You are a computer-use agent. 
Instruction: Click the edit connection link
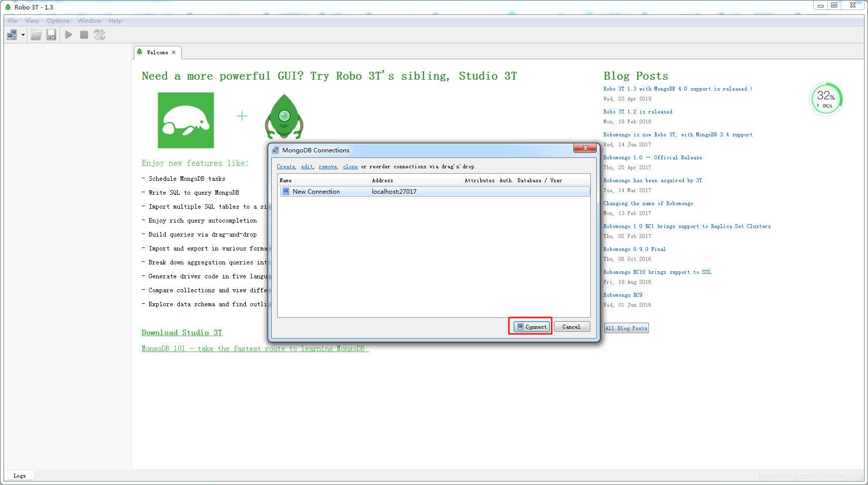(x=307, y=167)
